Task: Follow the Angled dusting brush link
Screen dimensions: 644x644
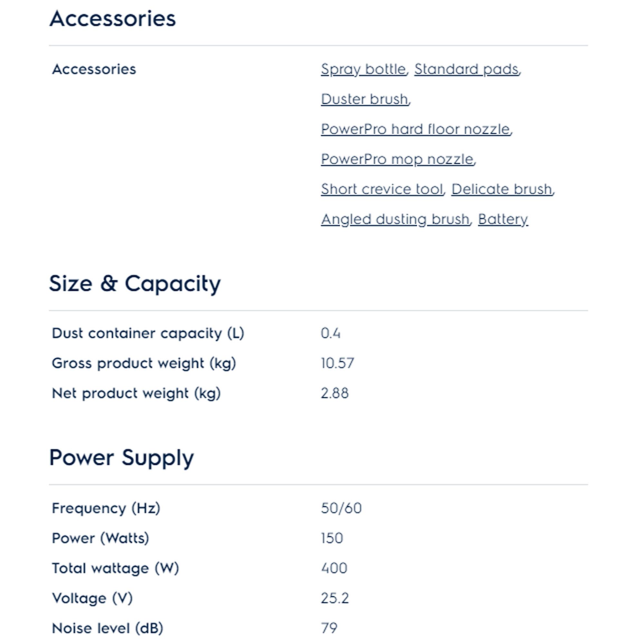Action: click(x=395, y=219)
